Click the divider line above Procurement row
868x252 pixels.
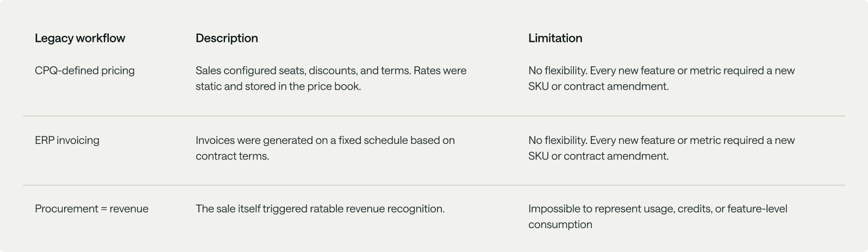pos(434,185)
